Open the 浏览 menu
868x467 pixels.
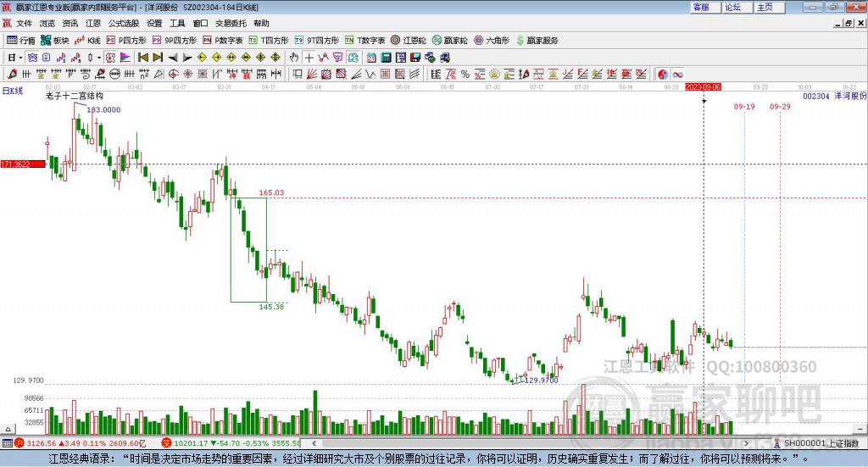coord(47,23)
